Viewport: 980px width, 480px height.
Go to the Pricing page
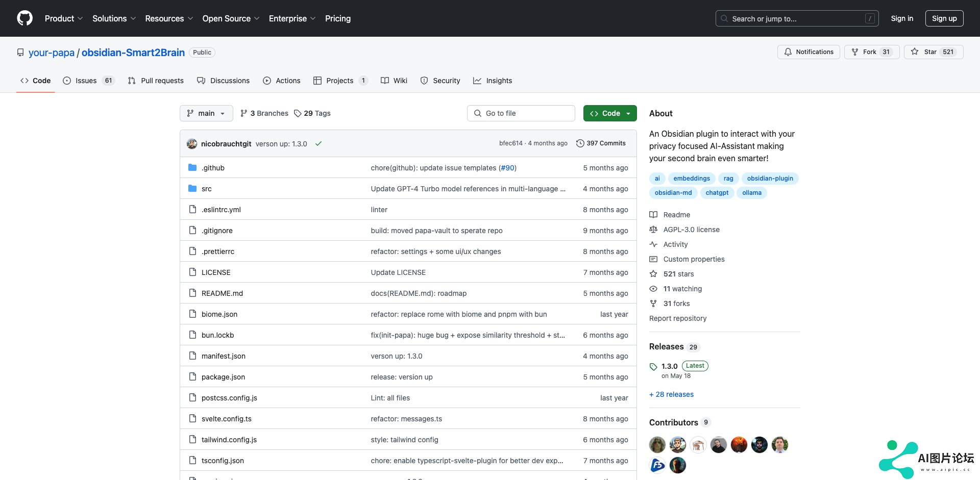[338, 18]
